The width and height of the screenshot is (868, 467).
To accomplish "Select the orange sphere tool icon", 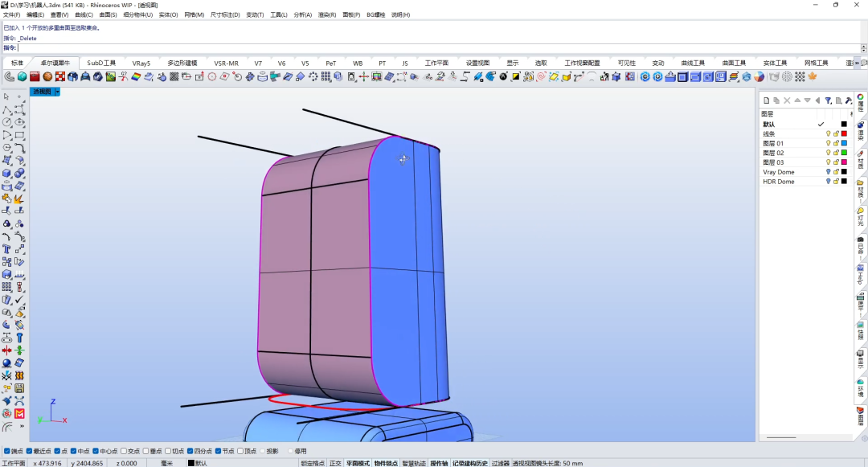I will [x=47, y=77].
